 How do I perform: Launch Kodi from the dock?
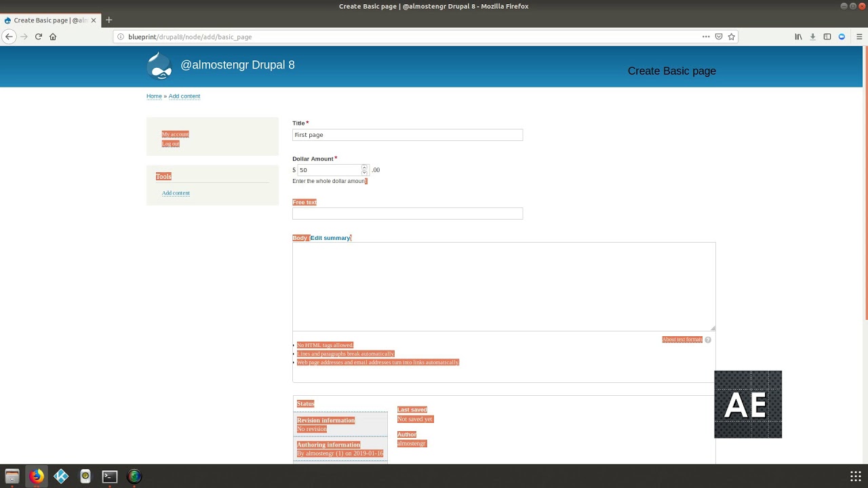tap(61, 476)
